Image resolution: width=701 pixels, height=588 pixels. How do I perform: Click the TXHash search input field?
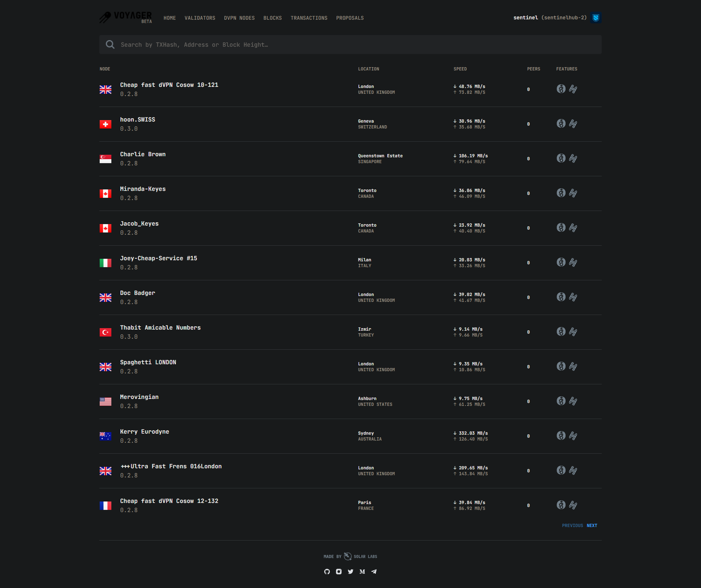click(350, 45)
